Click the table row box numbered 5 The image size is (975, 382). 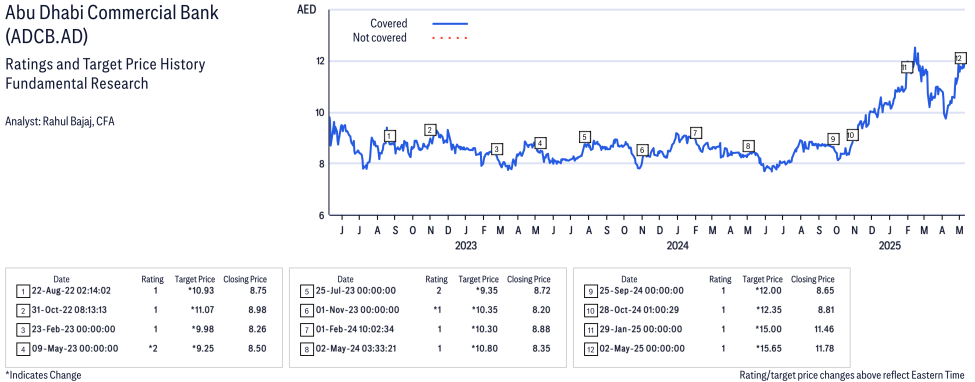coord(306,291)
